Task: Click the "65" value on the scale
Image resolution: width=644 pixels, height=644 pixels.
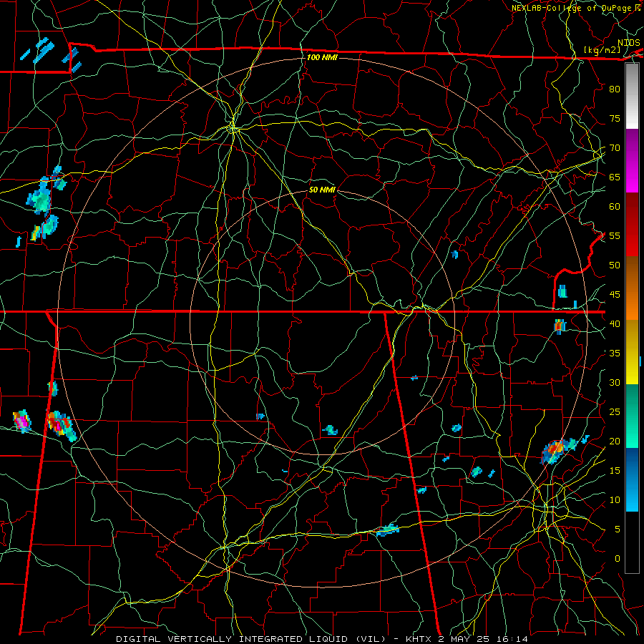Action: click(x=615, y=177)
